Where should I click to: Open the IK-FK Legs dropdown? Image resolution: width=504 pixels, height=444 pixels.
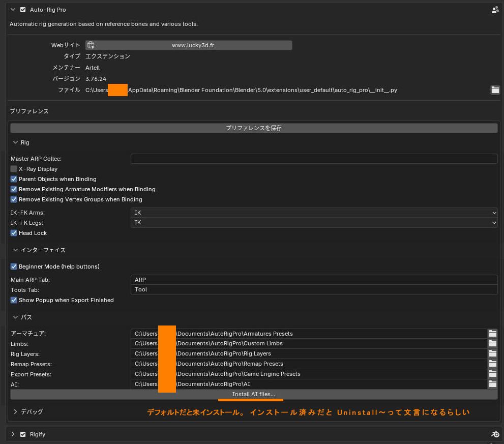click(314, 223)
